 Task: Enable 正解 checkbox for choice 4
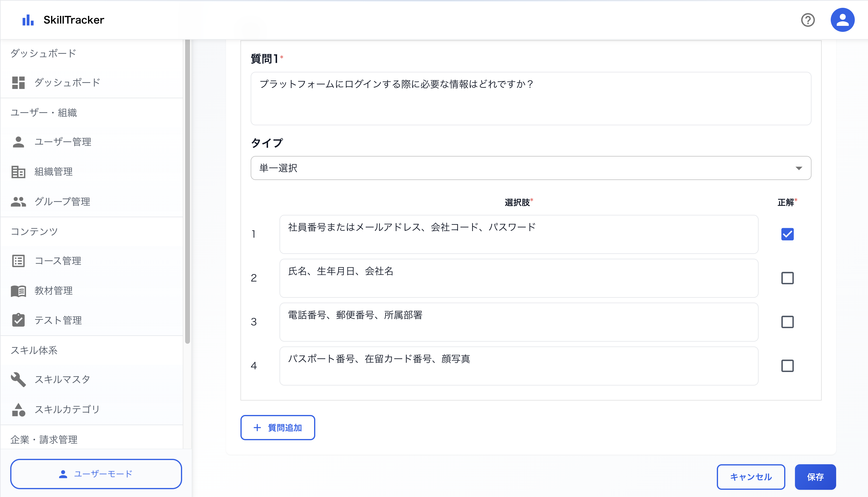coord(787,366)
